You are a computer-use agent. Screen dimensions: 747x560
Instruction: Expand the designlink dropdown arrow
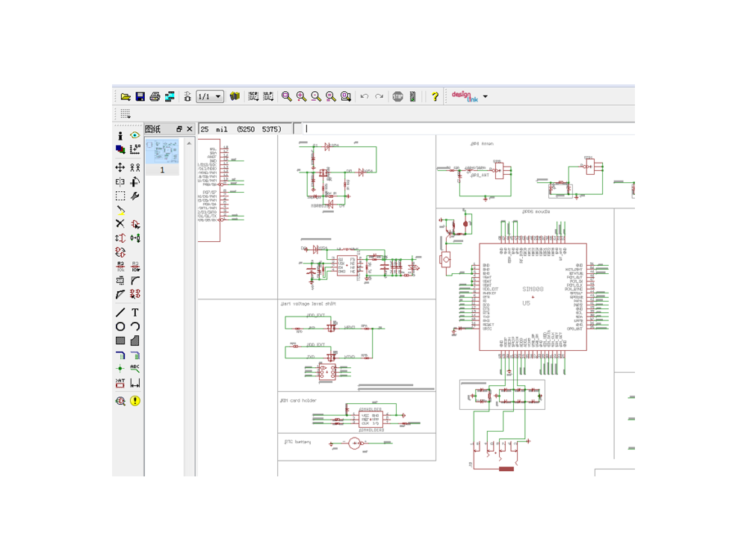pyautogui.click(x=486, y=96)
